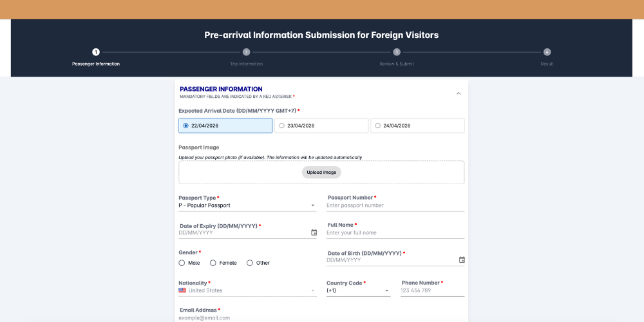Click the step 4 Result circle
Screen dimensions: 644x322
pos(547,52)
